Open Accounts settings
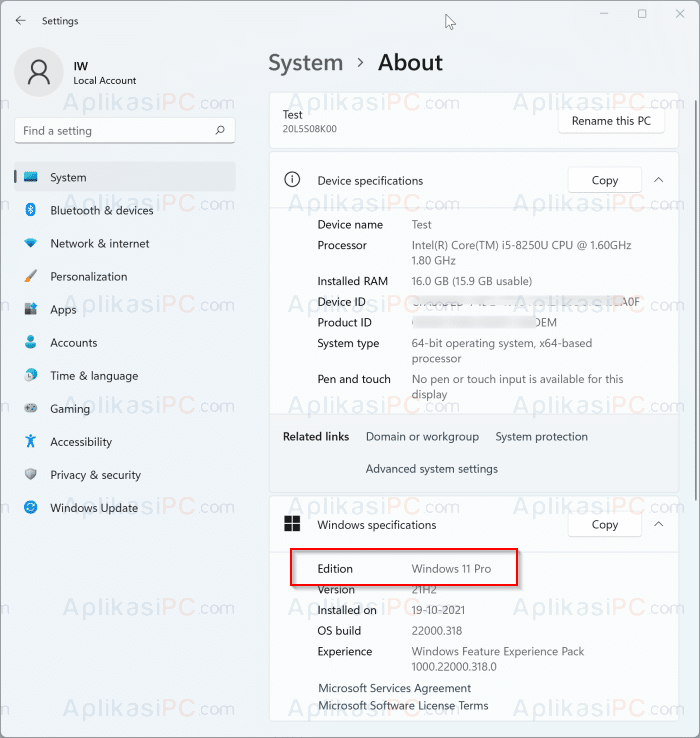 (125, 342)
